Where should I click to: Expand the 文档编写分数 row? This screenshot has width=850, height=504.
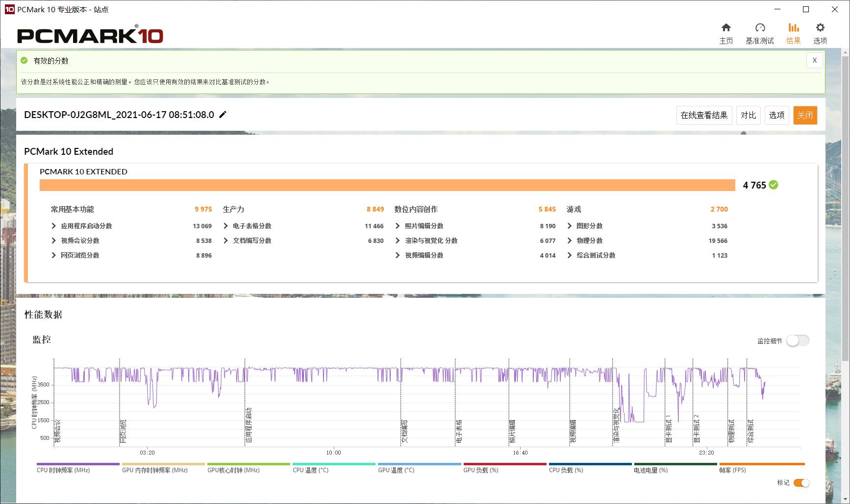[225, 240]
